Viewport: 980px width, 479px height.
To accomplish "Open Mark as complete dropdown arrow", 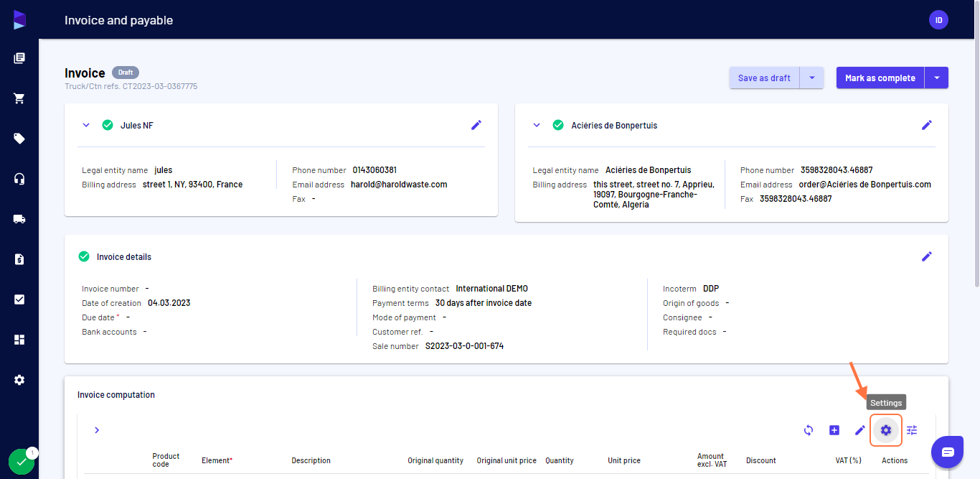I will (x=936, y=78).
